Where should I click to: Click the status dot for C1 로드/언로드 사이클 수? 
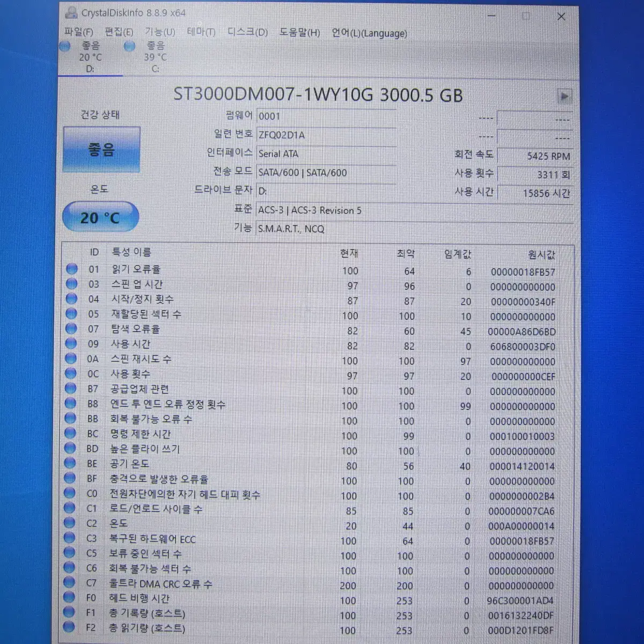70,508
